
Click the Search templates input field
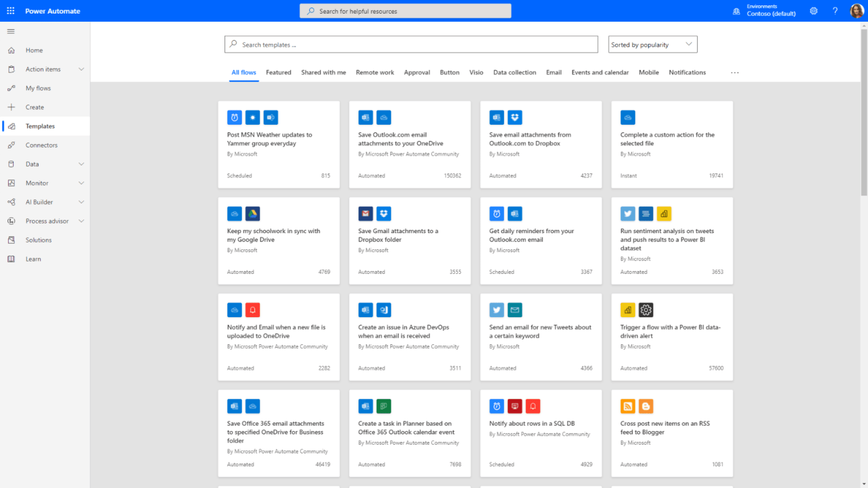(x=411, y=44)
